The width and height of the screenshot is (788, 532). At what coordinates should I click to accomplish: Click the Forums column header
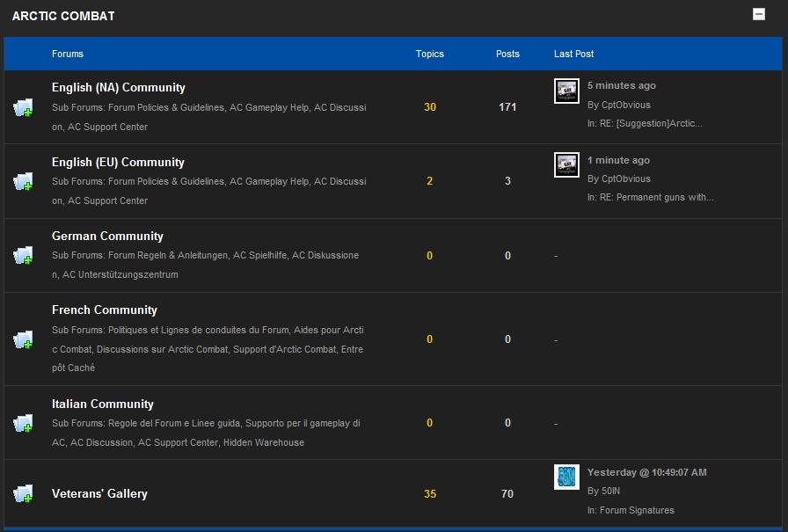click(68, 54)
